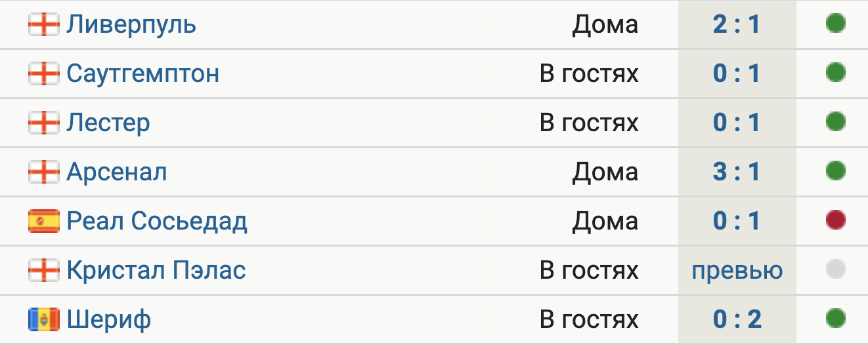Click the green win dot in Ливерпуль row
868x345 pixels.
[x=835, y=24]
